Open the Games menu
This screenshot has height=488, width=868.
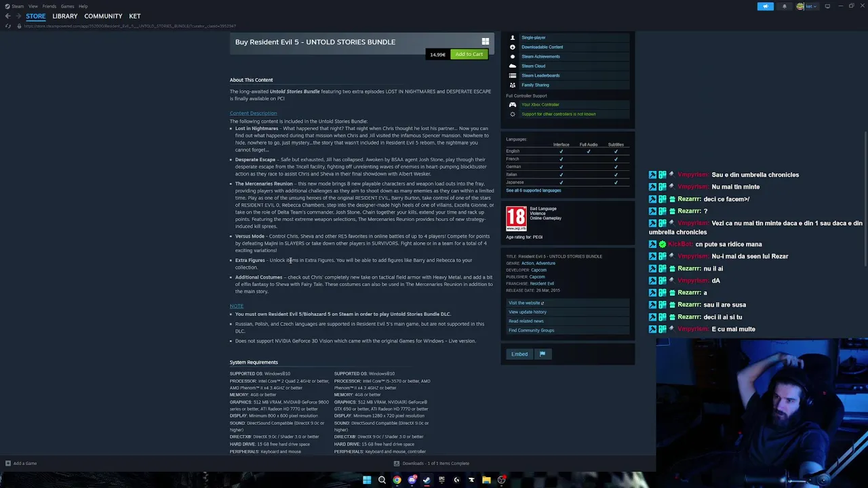(x=67, y=6)
